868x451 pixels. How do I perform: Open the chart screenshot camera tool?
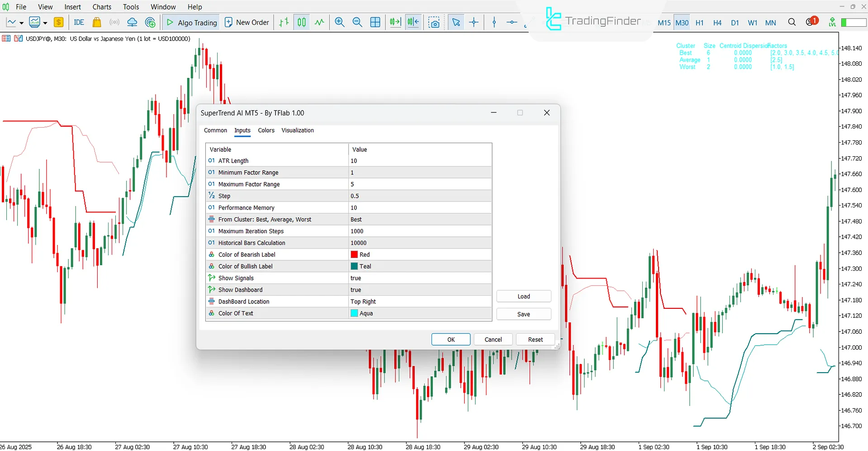(434, 22)
